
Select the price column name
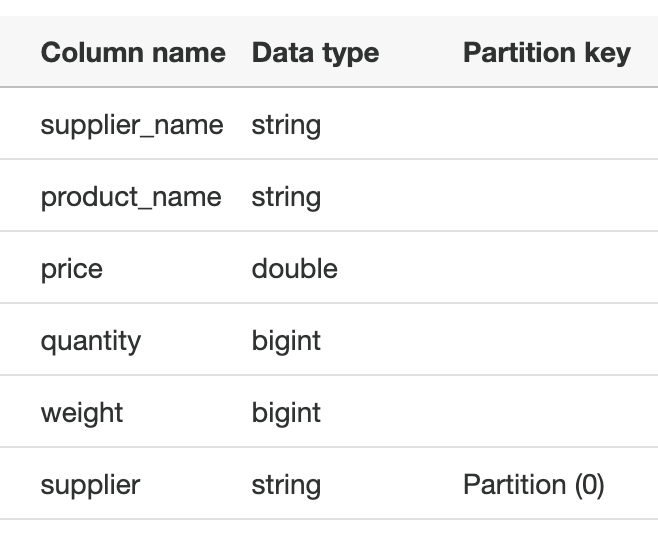point(72,269)
